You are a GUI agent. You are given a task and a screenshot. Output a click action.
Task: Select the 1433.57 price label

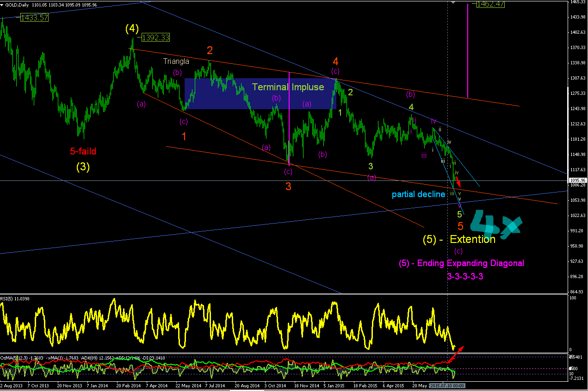[x=34, y=18]
